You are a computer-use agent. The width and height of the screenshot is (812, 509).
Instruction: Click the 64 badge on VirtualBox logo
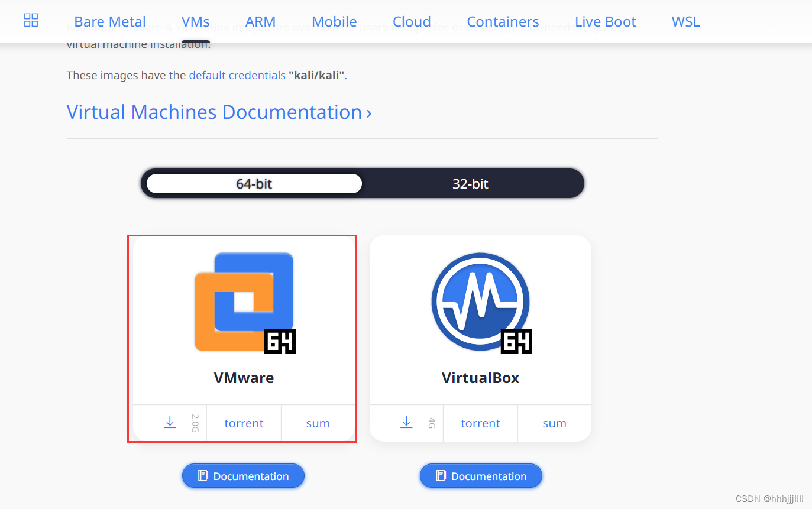click(x=516, y=341)
